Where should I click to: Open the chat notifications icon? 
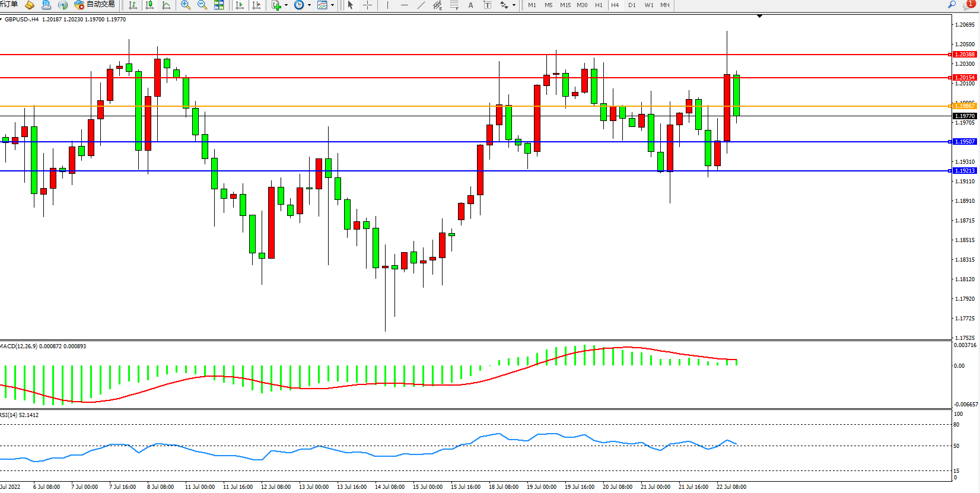pyautogui.click(x=968, y=5)
